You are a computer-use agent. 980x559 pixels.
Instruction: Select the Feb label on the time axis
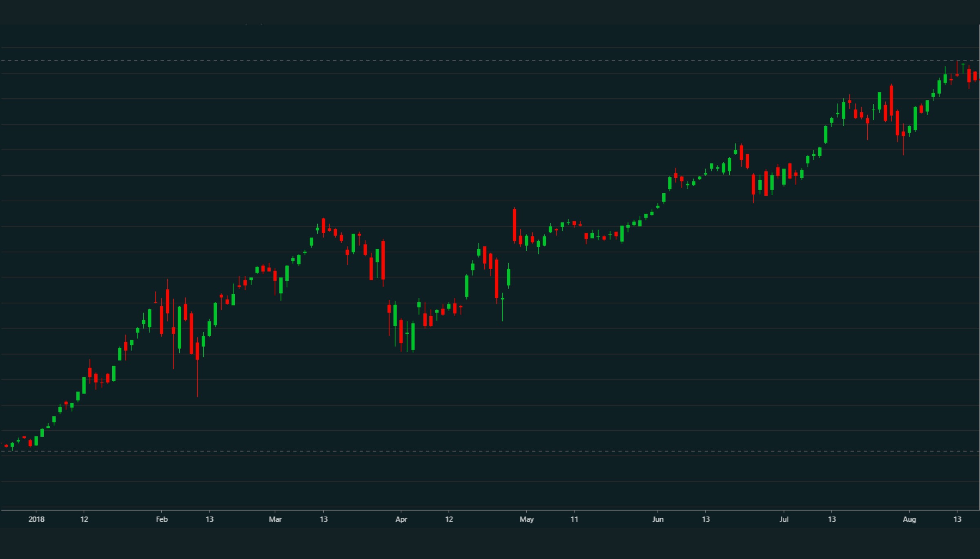(x=162, y=519)
